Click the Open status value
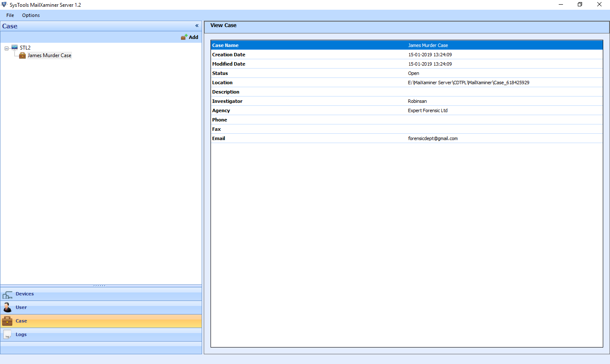 (413, 73)
